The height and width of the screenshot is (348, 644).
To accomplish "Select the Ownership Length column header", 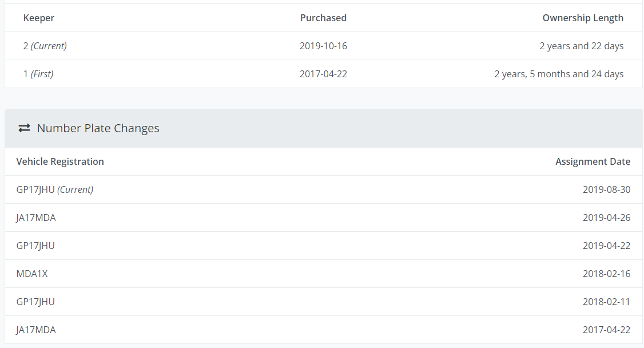I will point(583,18).
